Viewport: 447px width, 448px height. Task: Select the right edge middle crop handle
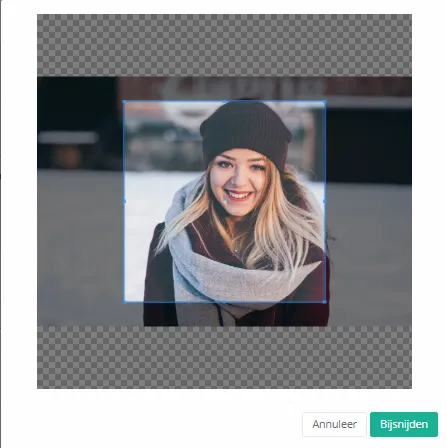pos(324,201)
